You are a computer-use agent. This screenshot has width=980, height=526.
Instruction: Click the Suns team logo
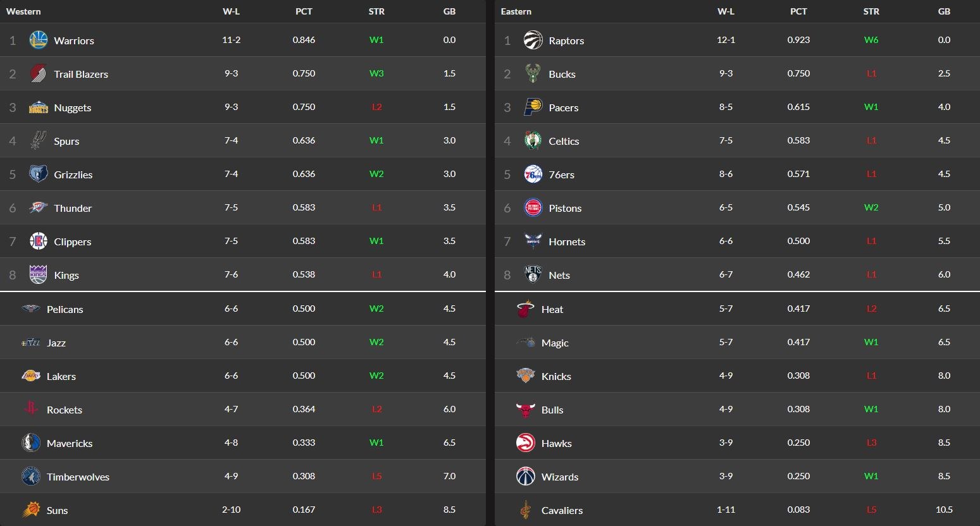point(31,510)
